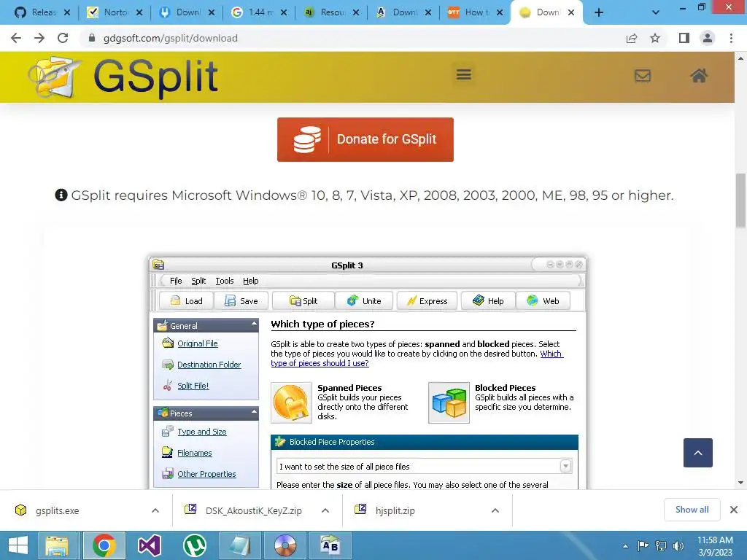This screenshot has width=747, height=560.
Task: Click the scrollbar down arrow
Action: (x=740, y=483)
